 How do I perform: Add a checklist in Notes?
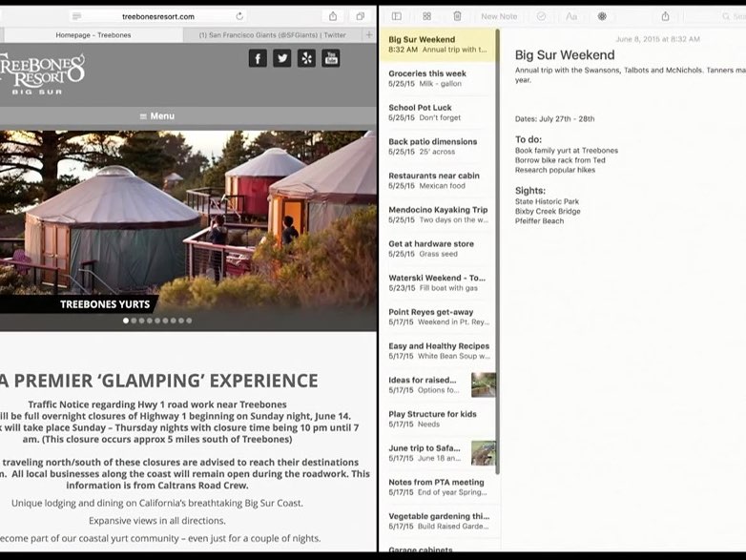(541, 16)
